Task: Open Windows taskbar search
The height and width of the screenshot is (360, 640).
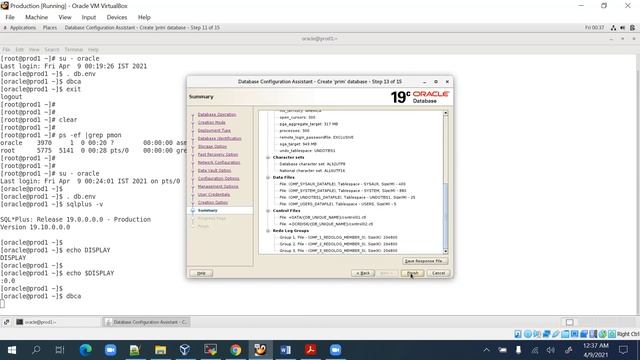Action: point(36,350)
